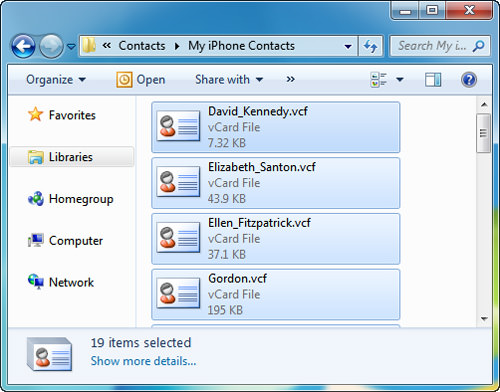
Task: Open the Share with menu
Action: pyautogui.click(x=229, y=80)
